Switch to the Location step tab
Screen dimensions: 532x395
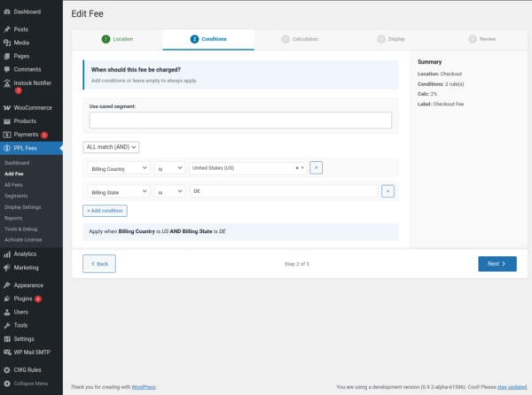tap(118, 39)
